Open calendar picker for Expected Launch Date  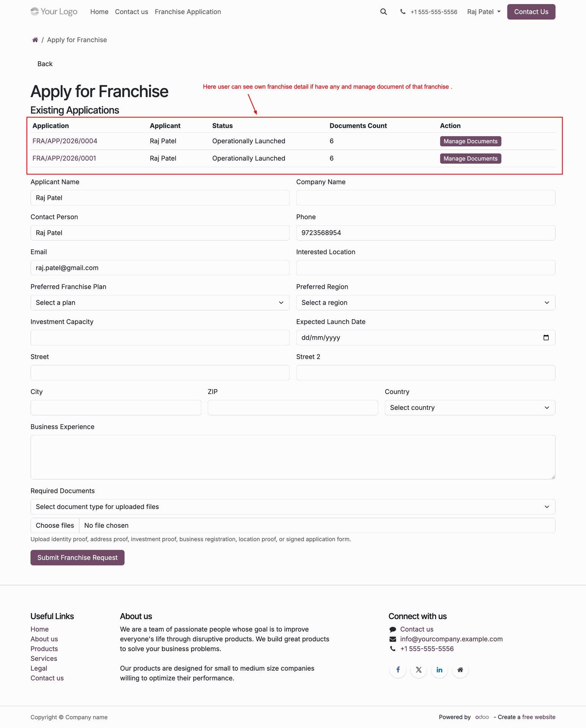point(546,337)
